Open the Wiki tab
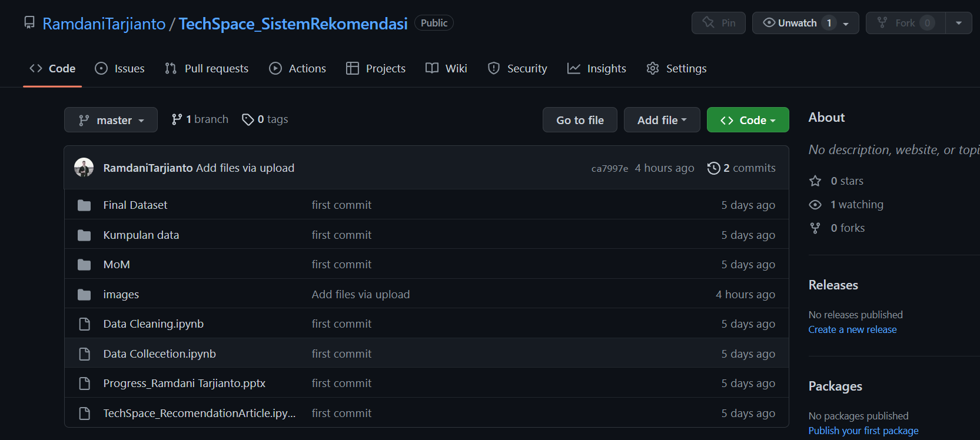Screen dimensions: 980x440 pyautogui.click(x=446, y=69)
